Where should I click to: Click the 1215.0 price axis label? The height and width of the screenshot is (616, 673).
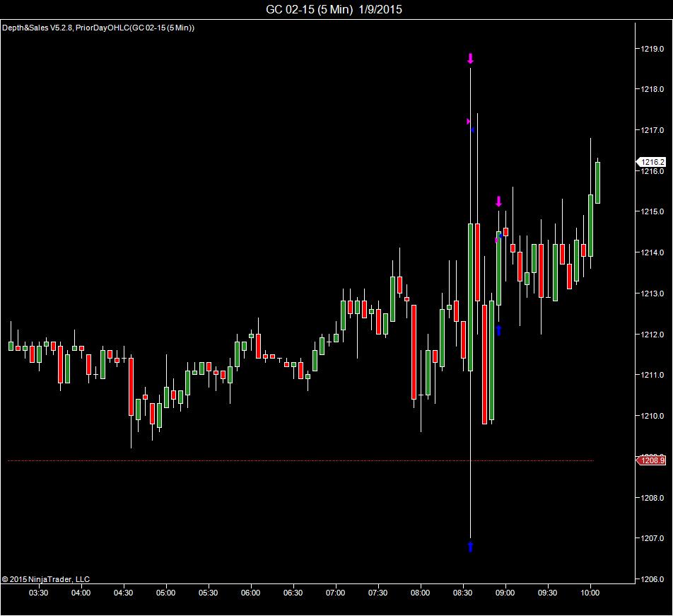(x=652, y=211)
